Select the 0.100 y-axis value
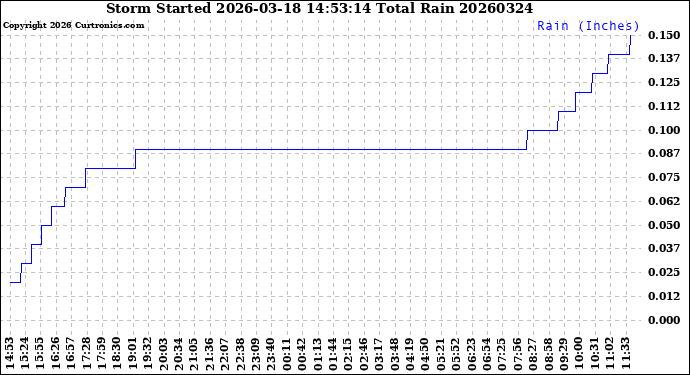This screenshot has width=690, height=375. 664,130
